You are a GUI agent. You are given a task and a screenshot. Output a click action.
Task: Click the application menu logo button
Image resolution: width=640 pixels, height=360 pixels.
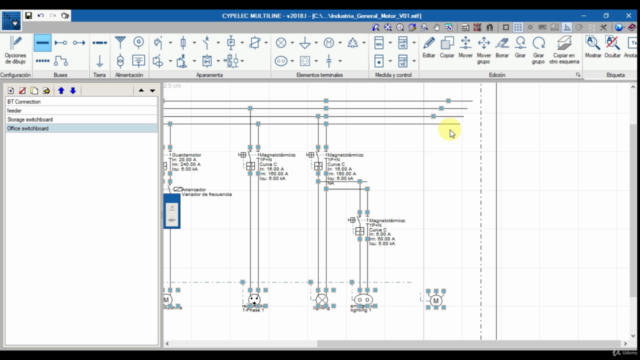pyautogui.click(x=11, y=20)
